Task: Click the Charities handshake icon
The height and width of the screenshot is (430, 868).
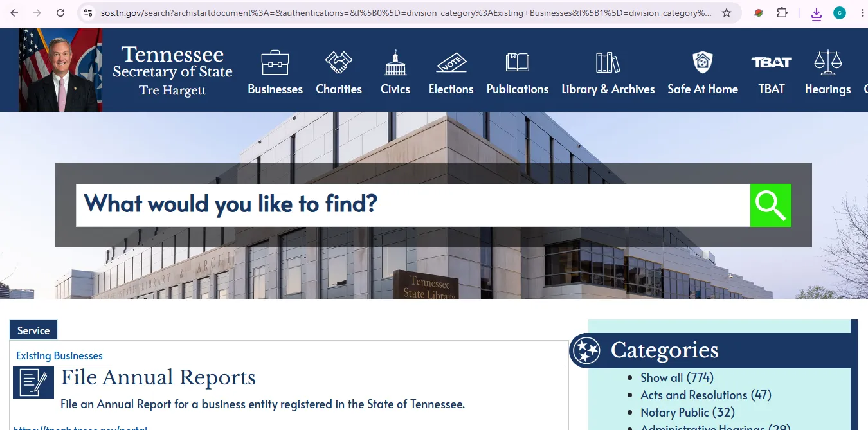Action: (x=339, y=62)
